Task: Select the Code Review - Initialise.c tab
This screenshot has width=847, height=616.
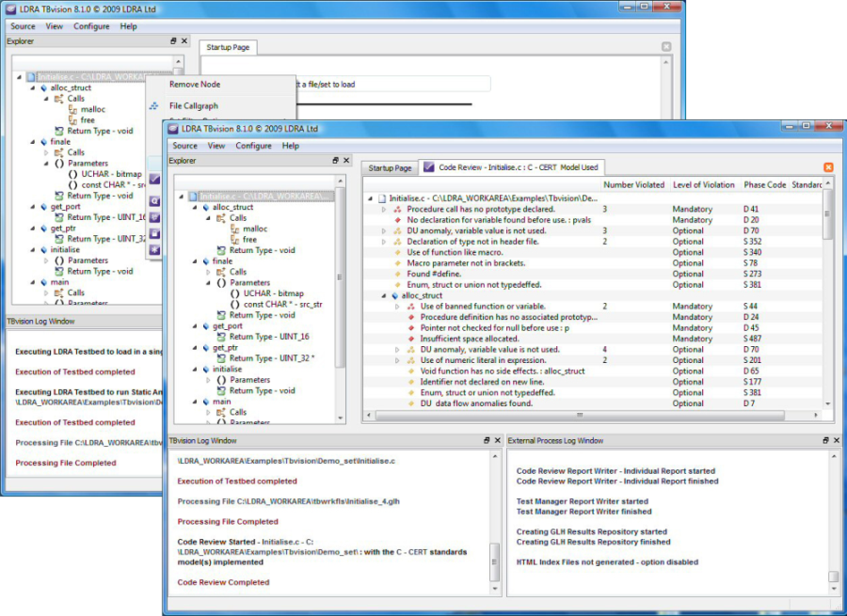Action: pyautogui.click(x=512, y=167)
